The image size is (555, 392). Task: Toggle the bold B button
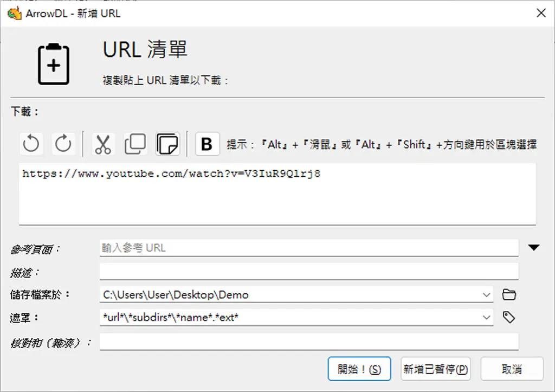pyautogui.click(x=207, y=144)
